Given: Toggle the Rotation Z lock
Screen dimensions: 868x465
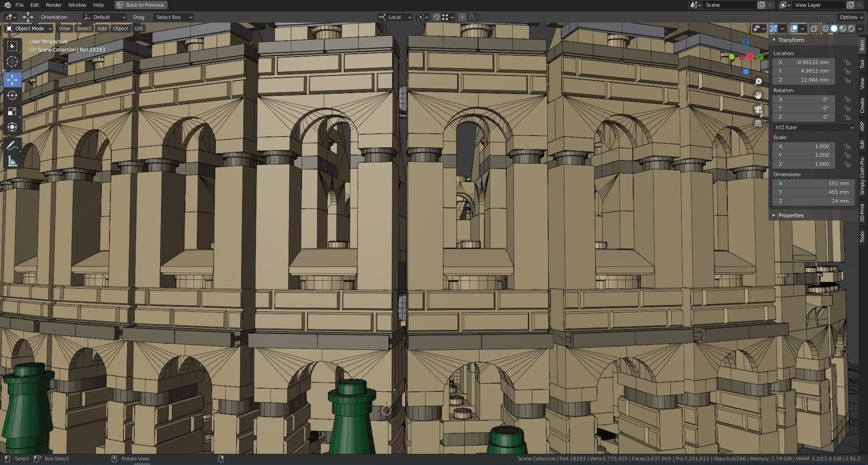Looking at the screenshot, I should 847,117.
